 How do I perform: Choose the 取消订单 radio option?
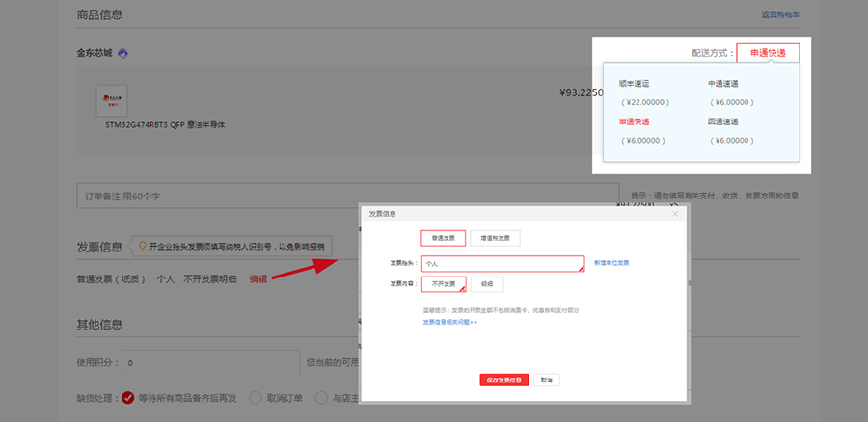pos(256,397)
